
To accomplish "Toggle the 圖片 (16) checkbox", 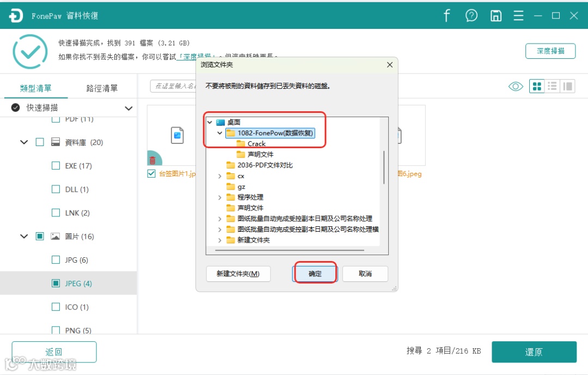I will point(40,236).
